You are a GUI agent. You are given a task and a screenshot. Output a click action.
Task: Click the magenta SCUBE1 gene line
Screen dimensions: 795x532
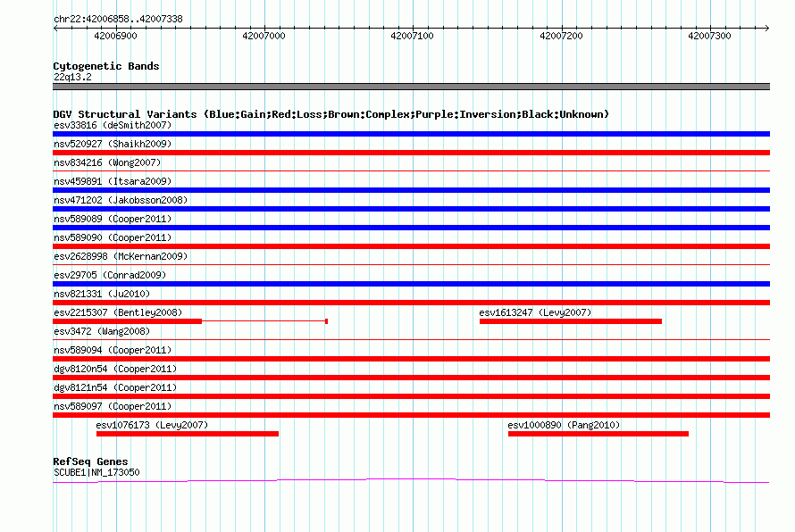[411, 480]
